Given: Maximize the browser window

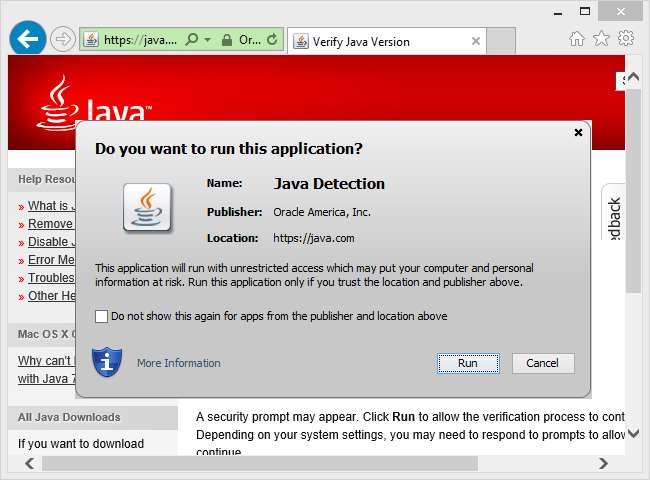Looking at the screenshot, I should (585, 12).
